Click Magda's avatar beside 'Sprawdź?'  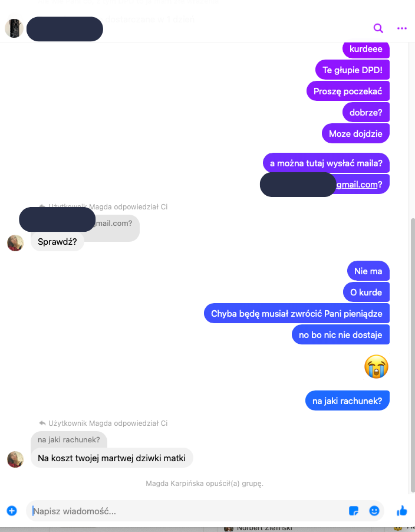click(x=15, y=242)
